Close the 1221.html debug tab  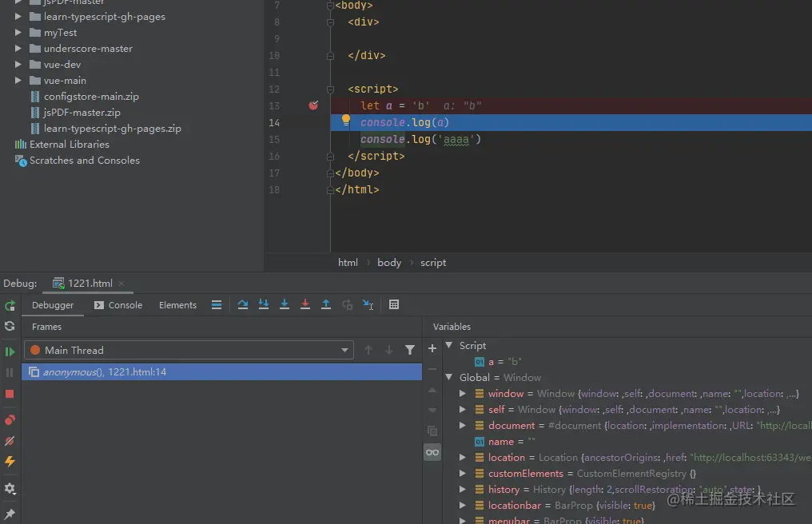point(121,284)
